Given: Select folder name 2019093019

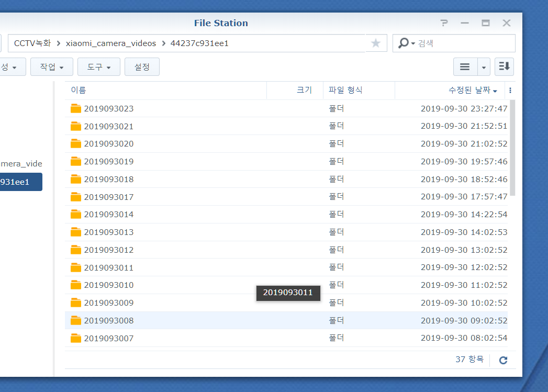Looking at the screenshot, I should point(109,161).
